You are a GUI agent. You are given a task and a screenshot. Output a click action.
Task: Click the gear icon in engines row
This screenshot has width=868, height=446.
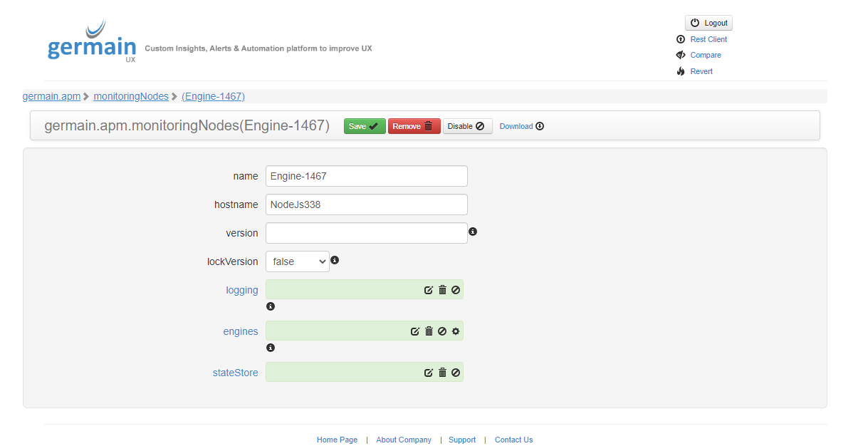[x=456, y=331]
